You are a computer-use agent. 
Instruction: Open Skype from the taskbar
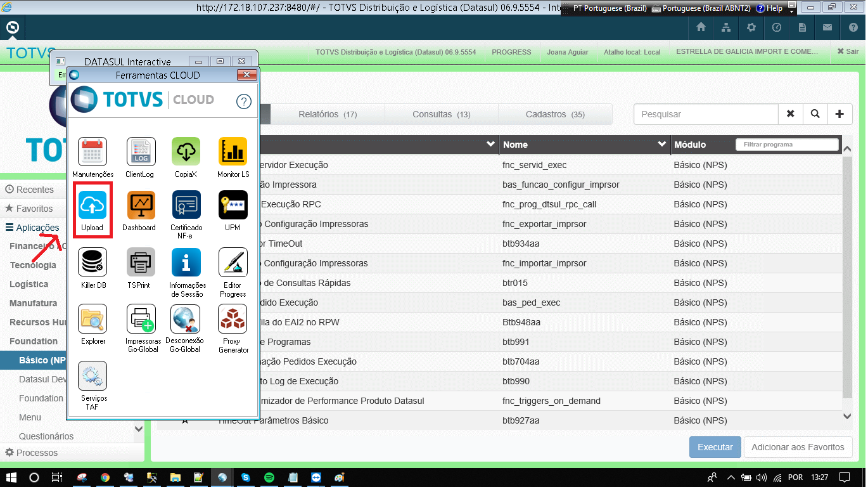point(245,477)
